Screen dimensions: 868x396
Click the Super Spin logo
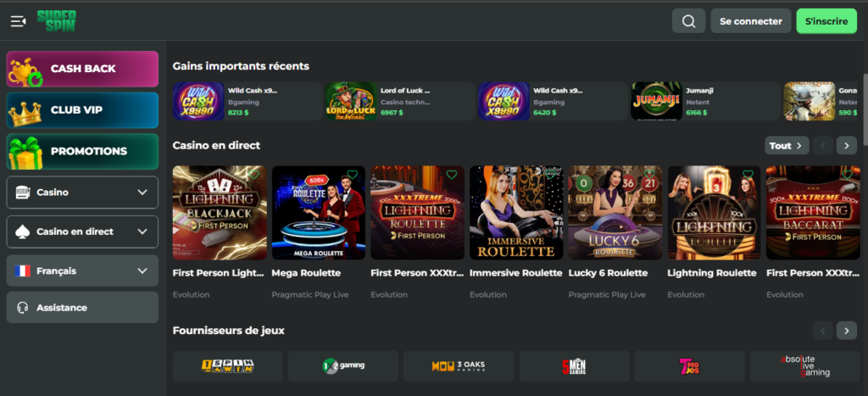57,20
